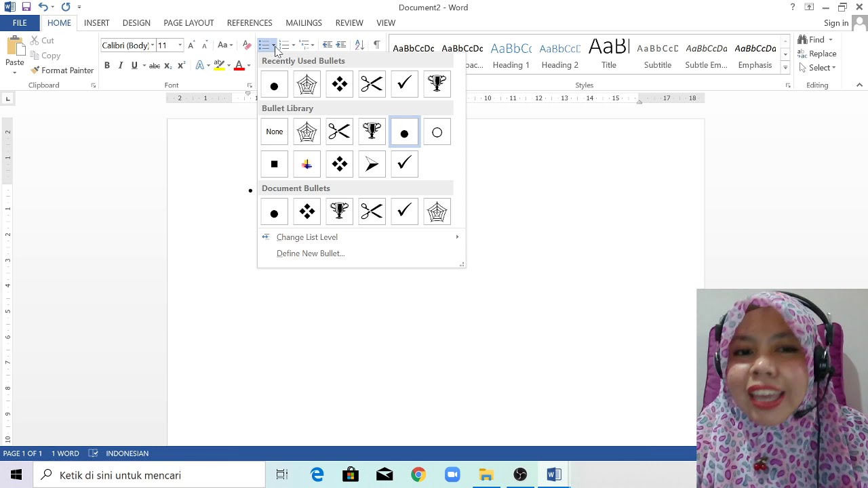868x488 pixels.
Task: Select the four-diamond bullet in Bullet Library
Action: tap(340, 164)
